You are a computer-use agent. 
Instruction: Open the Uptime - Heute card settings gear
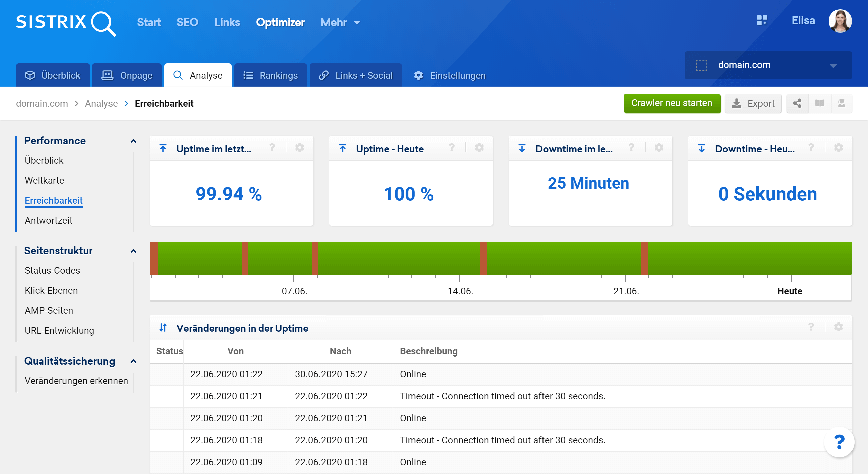479,148
